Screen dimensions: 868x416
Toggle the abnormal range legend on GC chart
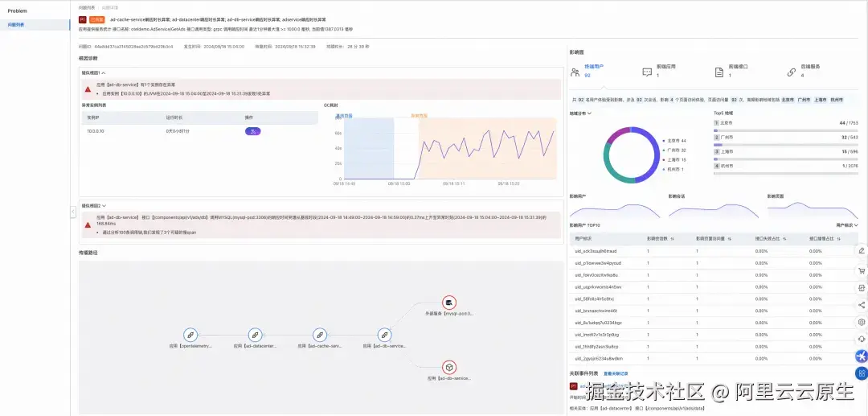pyautogui.click(x=419, y=116)
